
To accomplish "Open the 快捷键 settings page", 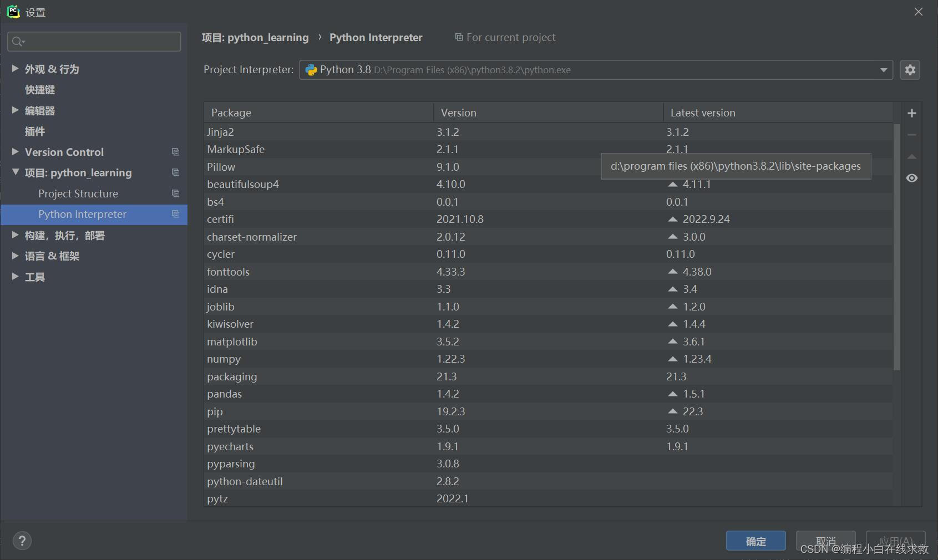I will 40,90.
